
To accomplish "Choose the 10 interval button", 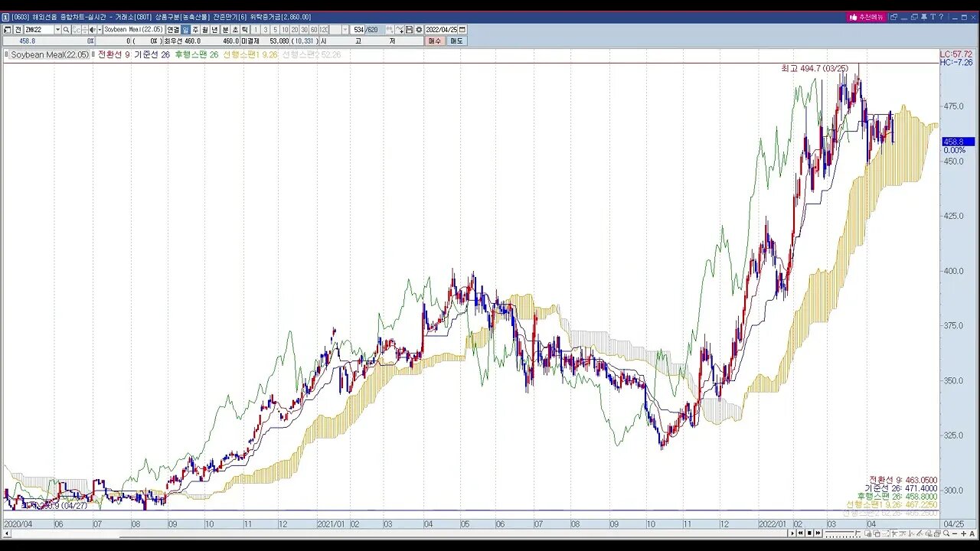I will (285, 30).
